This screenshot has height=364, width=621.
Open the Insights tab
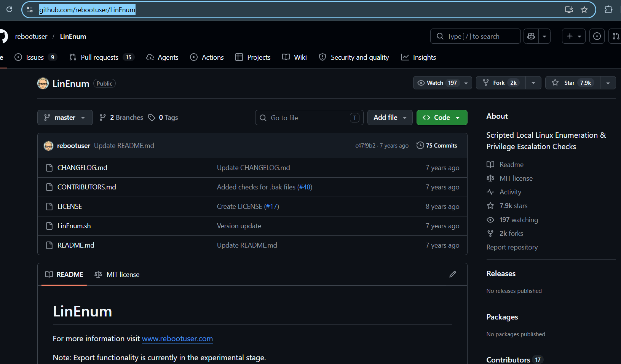418,57
